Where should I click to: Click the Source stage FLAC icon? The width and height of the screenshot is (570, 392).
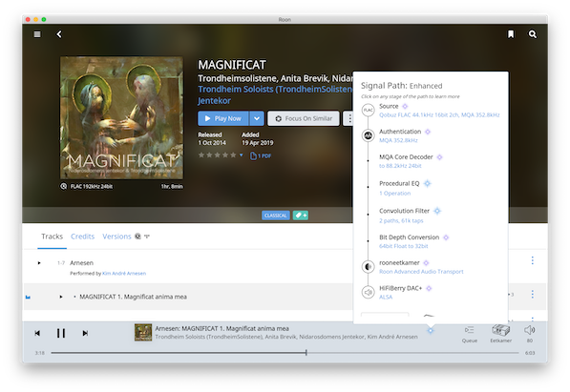[368, 110]
